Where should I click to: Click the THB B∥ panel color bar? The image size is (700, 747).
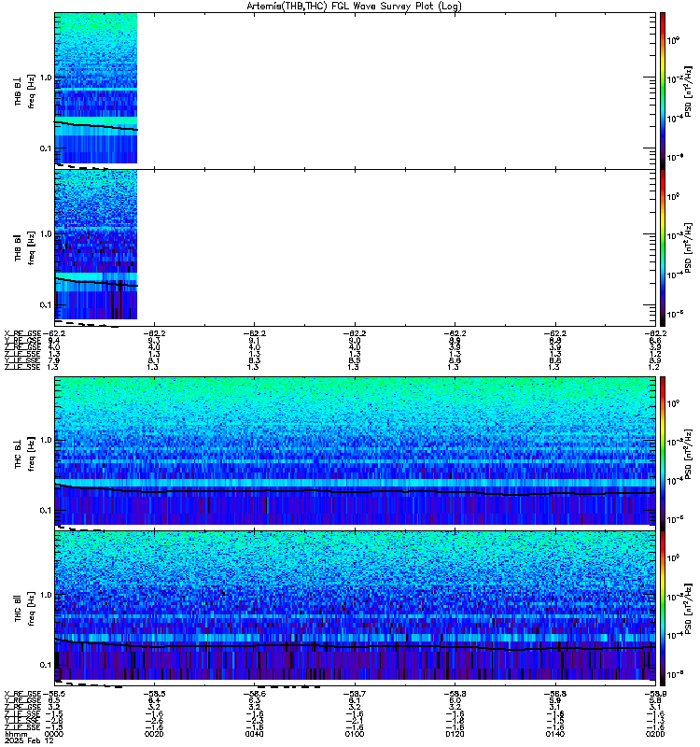click(x=663, y=247)
